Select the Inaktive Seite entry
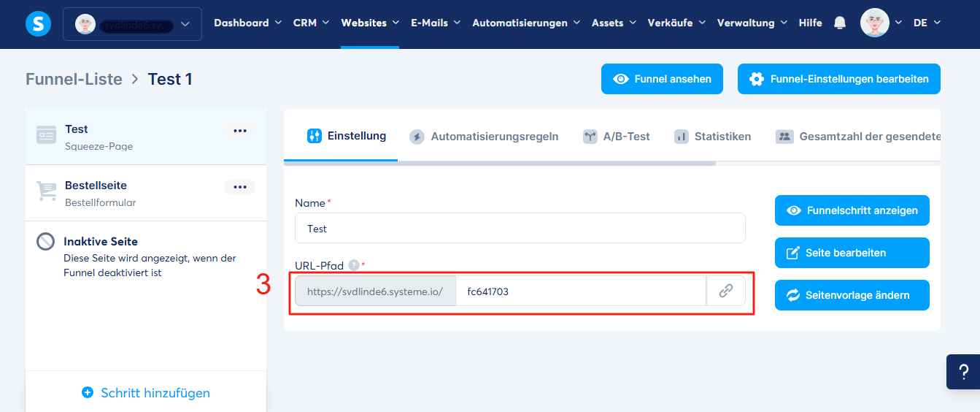The height and width of the screenshot is (412, 980). pos(146,256)
